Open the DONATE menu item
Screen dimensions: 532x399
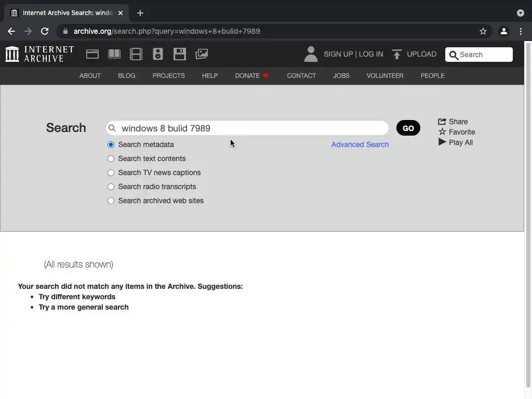tap(252, 76)
